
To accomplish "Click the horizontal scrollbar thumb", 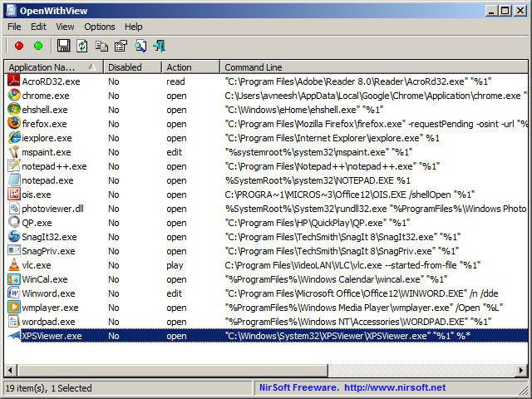I will (x=172, y=370).
